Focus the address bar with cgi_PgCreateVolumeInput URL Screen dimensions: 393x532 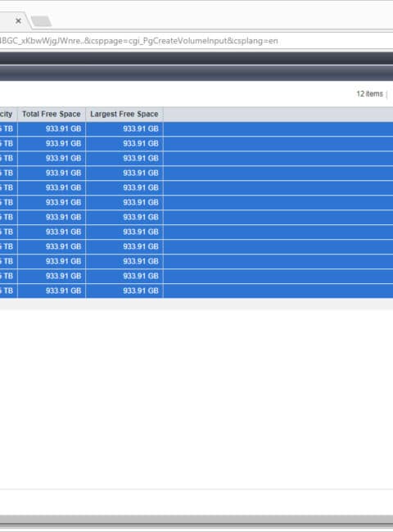196,41
